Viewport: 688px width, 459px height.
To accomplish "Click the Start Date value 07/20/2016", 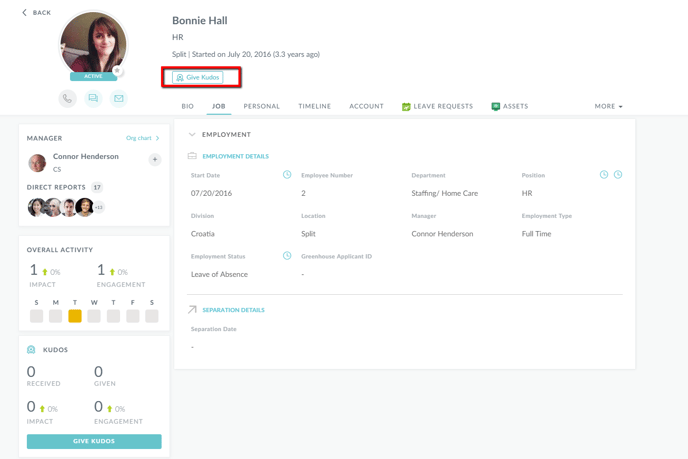I will pyautogui.click(x=211, y=193).
